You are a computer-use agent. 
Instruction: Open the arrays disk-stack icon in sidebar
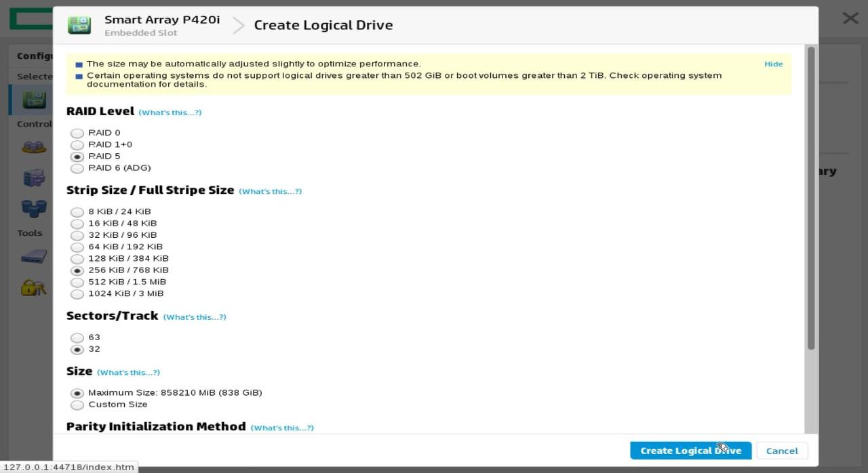[33, 147]
